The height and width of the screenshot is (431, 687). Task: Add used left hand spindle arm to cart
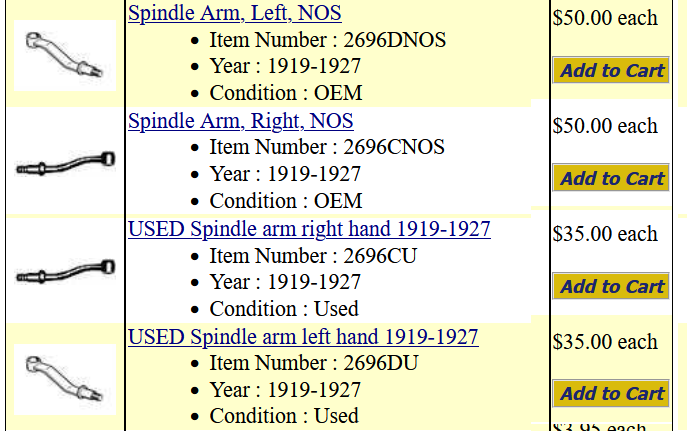coord(611,393)
